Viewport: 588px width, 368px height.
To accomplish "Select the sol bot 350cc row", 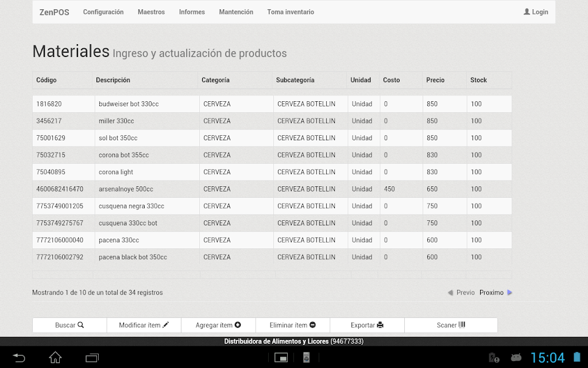I will pyautogui.click(x=272, y=138).
